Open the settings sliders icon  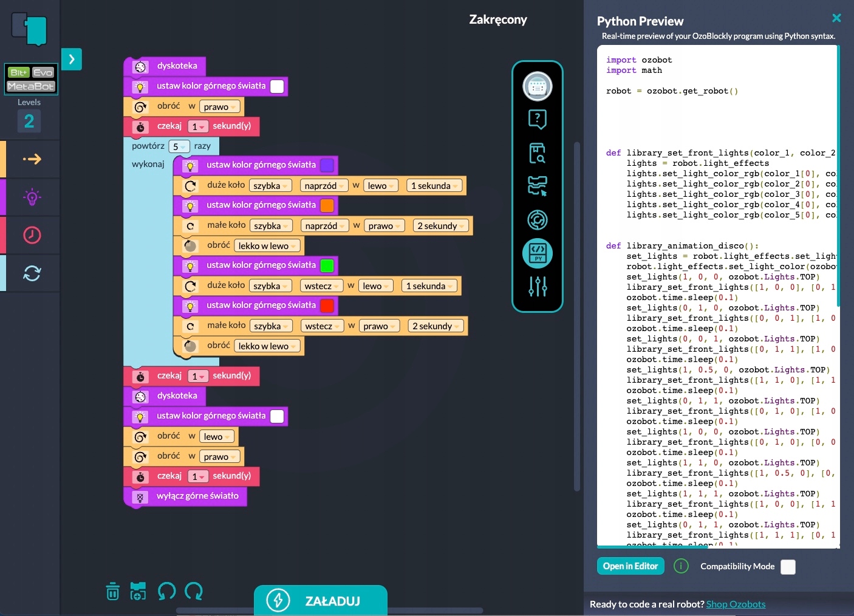click(538, 286)
